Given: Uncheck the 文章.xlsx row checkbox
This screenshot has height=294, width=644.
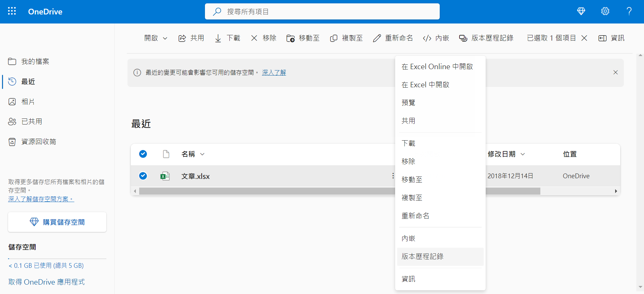Looking at the screenshot, I should pos(143,176).
